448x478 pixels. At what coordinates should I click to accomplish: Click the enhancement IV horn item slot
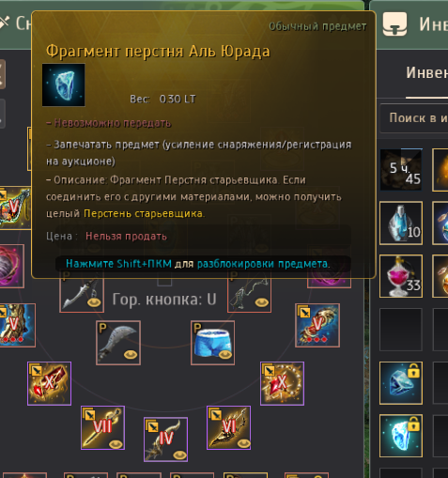pos(165,439)
